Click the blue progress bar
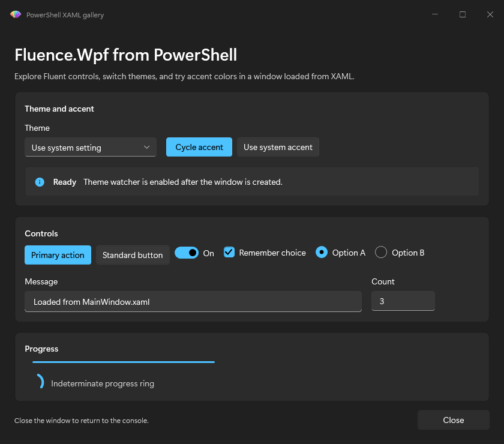 click(x=124, y=362)
